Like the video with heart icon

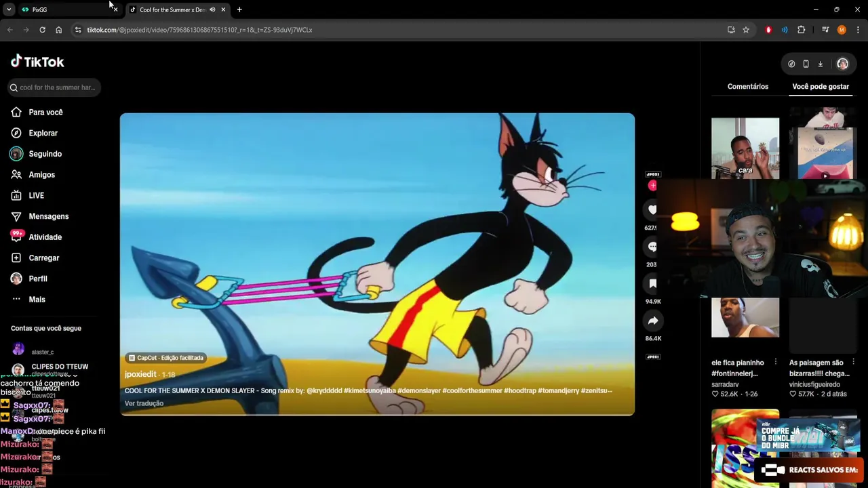coord(652,210)
